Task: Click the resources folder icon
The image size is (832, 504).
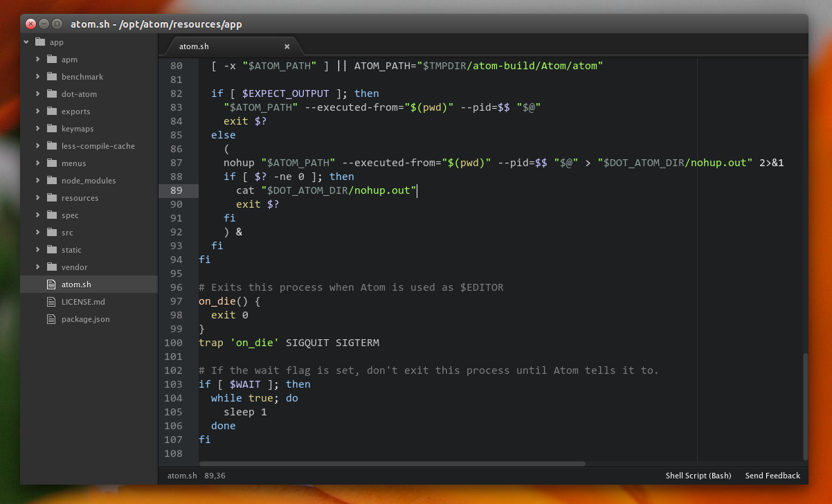Action: tap(52, 197)
